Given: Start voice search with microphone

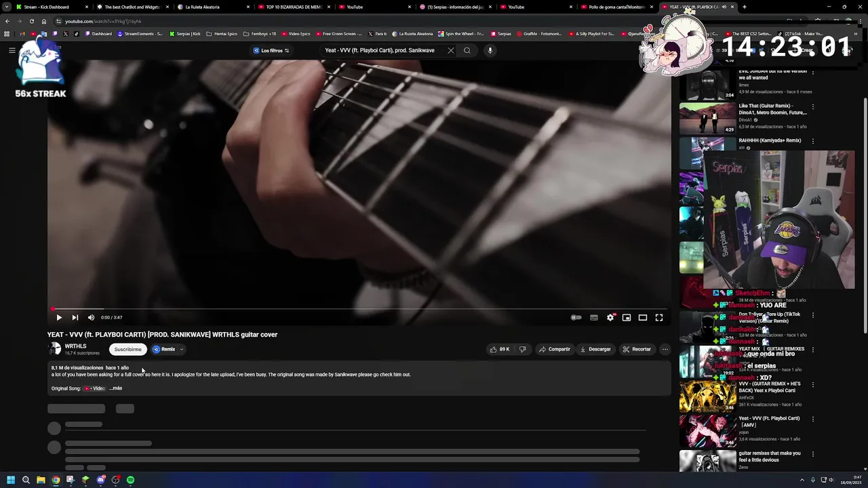Looking at the screenshot, I should click(490, 50).
